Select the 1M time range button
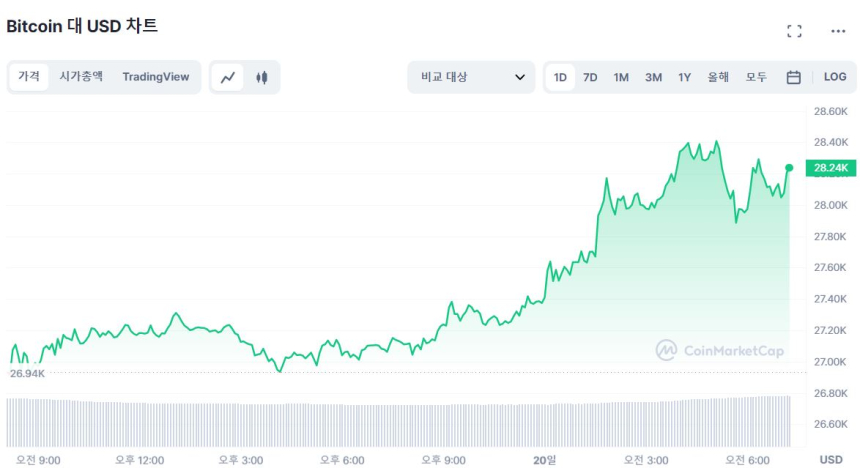This screenshot has height=468, width=860. [x=621, y=77]
